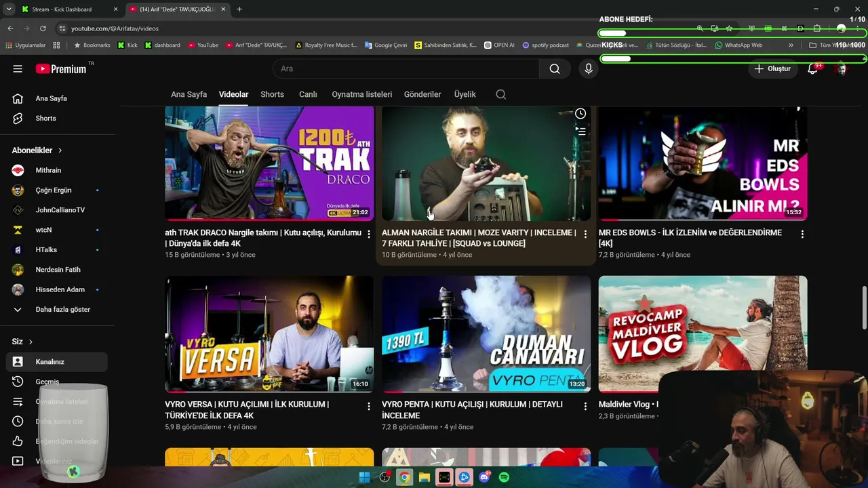
Task: Start voice search with the microphone
Action: pos(589,68)
